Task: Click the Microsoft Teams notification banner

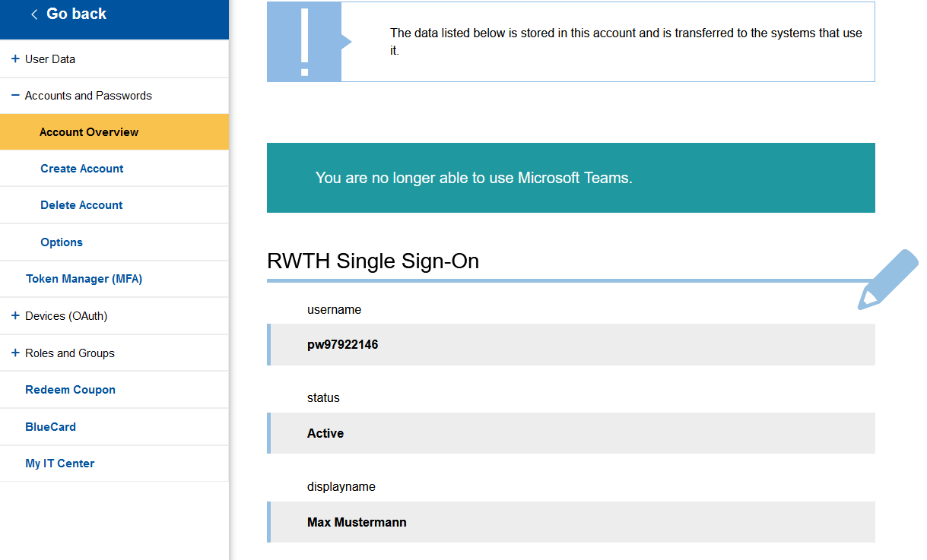Action: (x=570, y=178)
